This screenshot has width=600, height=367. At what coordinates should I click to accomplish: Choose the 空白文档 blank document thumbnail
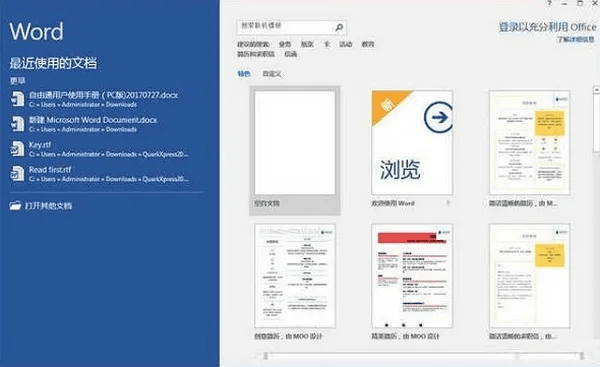point(295,143)
